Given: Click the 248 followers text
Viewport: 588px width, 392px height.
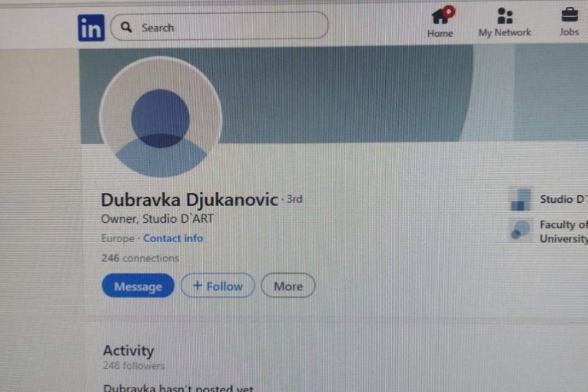Looking at the screenshot, I should click(134, 365).
